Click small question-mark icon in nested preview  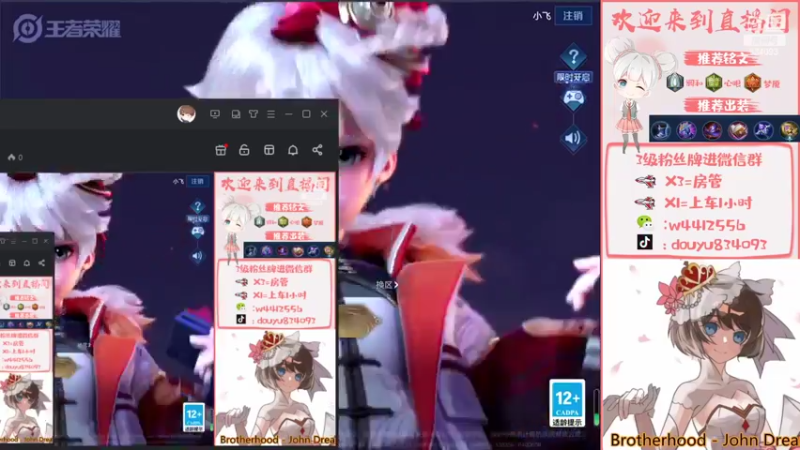click(197, 206)
